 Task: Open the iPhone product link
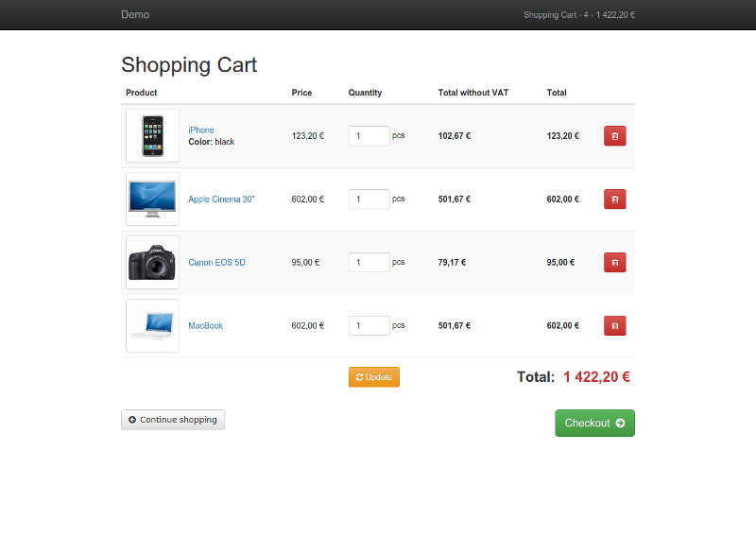pyautogui.click(x=201, y=130)
